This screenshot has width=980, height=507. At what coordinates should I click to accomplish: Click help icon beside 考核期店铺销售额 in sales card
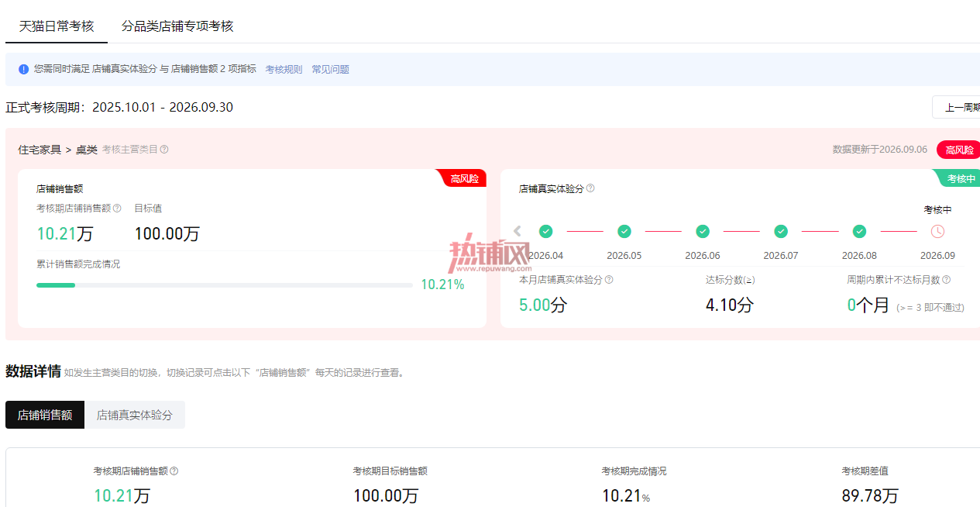click(117, 209)
